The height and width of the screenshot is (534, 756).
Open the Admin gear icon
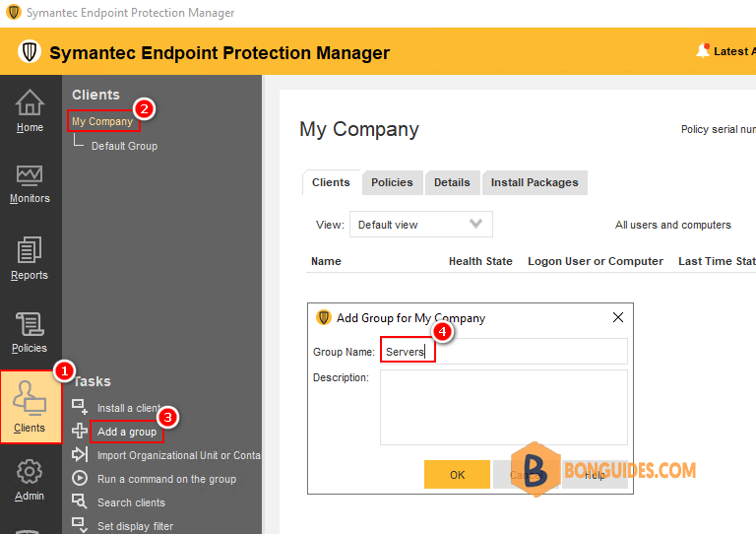point(30,471)
